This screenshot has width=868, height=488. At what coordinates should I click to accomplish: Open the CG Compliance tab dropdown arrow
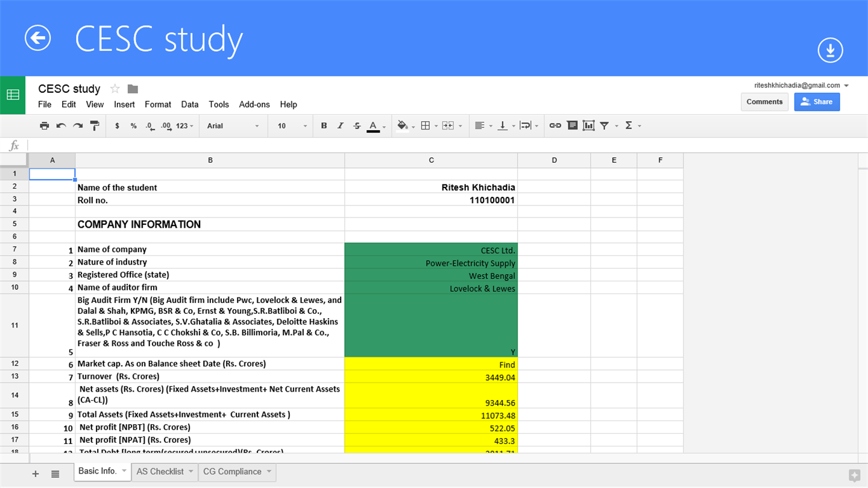pos(269,472)
